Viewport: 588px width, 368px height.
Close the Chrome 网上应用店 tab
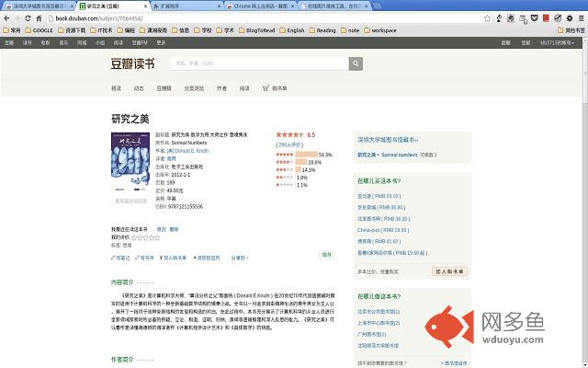[x=294, y=6]
